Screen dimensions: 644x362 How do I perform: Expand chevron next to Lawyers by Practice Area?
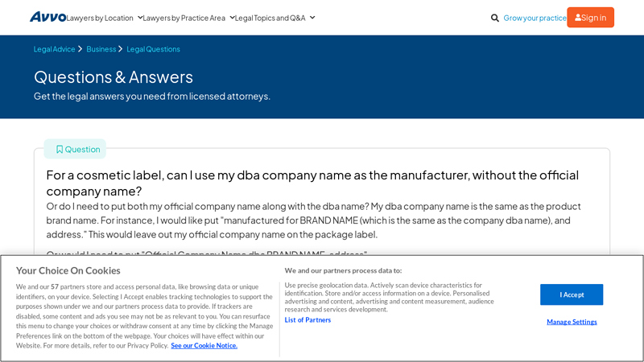[232, 18]
